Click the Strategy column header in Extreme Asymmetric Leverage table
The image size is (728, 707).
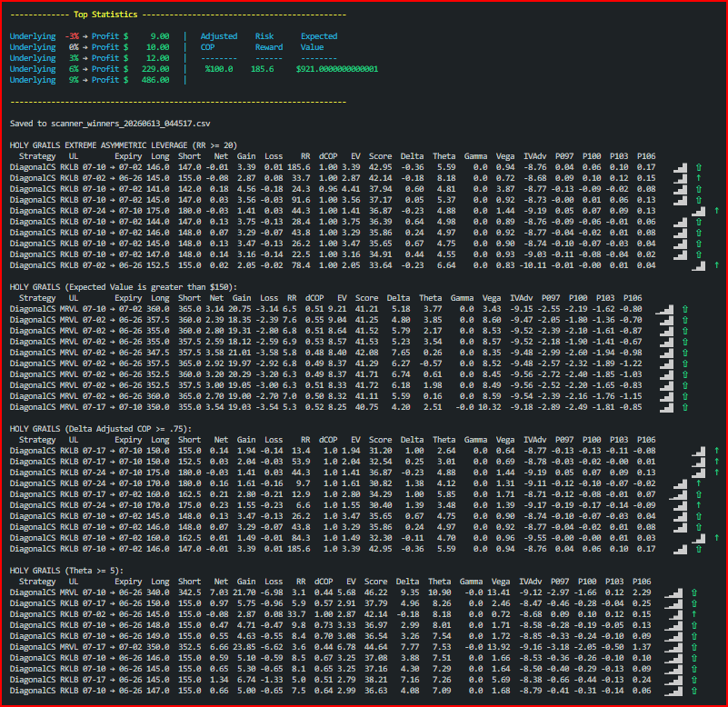37,156
